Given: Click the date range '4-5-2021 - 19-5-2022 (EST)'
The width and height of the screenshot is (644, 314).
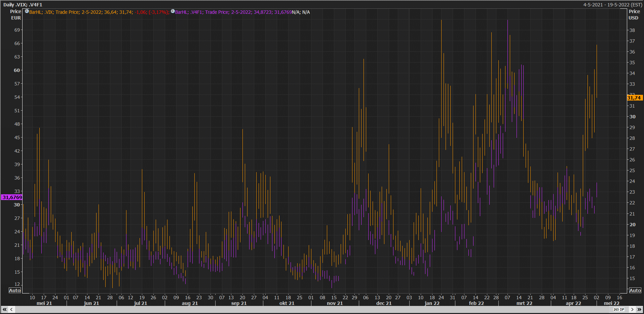Looking at the screenshot, I should (x=613, y=5).
